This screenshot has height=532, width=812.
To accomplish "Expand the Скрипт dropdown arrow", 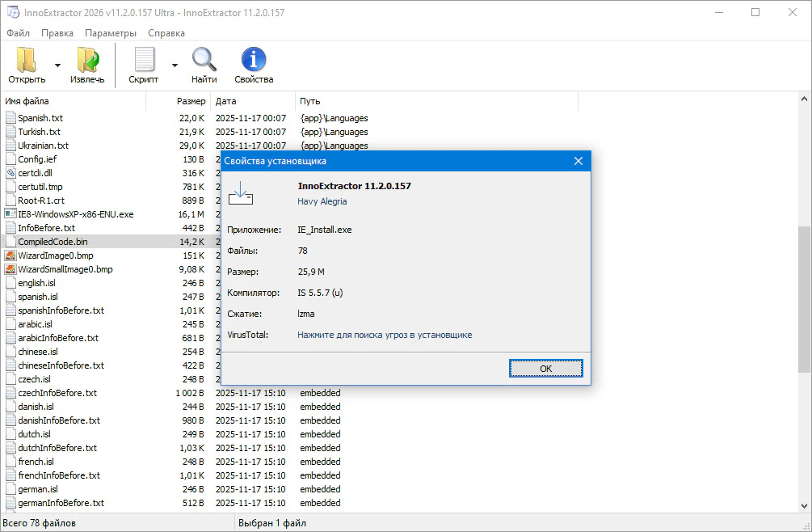I will [175, 65].
